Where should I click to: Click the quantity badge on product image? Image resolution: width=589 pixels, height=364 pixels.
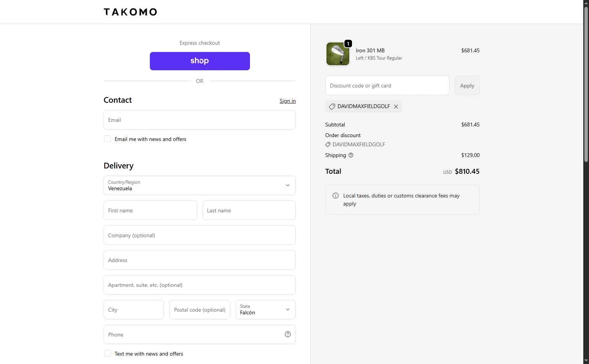coord(348,44)
